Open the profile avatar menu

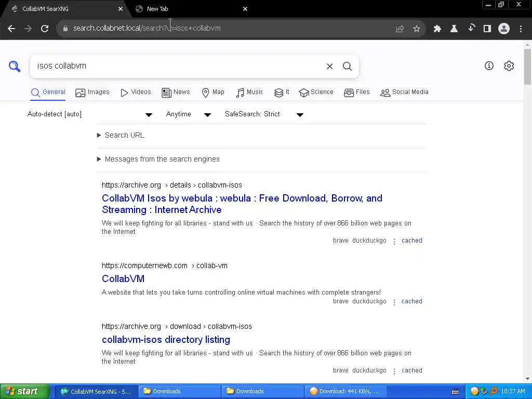click(x=504, y=29)
